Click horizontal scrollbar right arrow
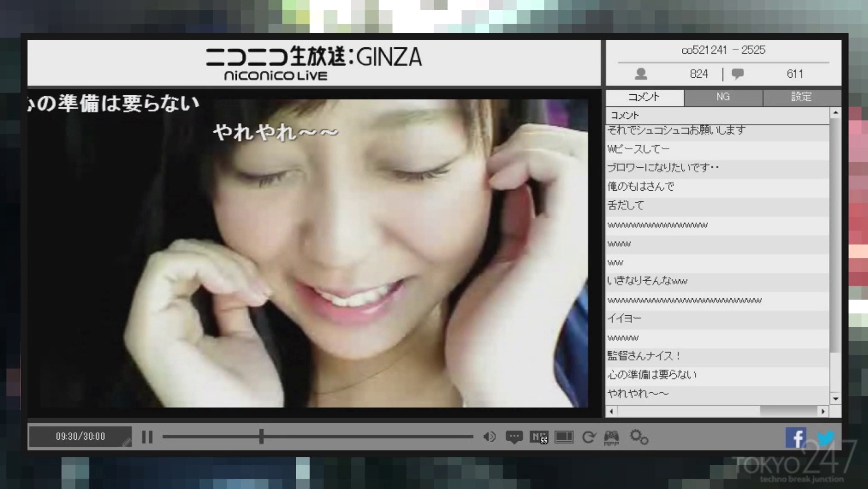Screen dimensions: 868x489 click(x=823, y=411)
